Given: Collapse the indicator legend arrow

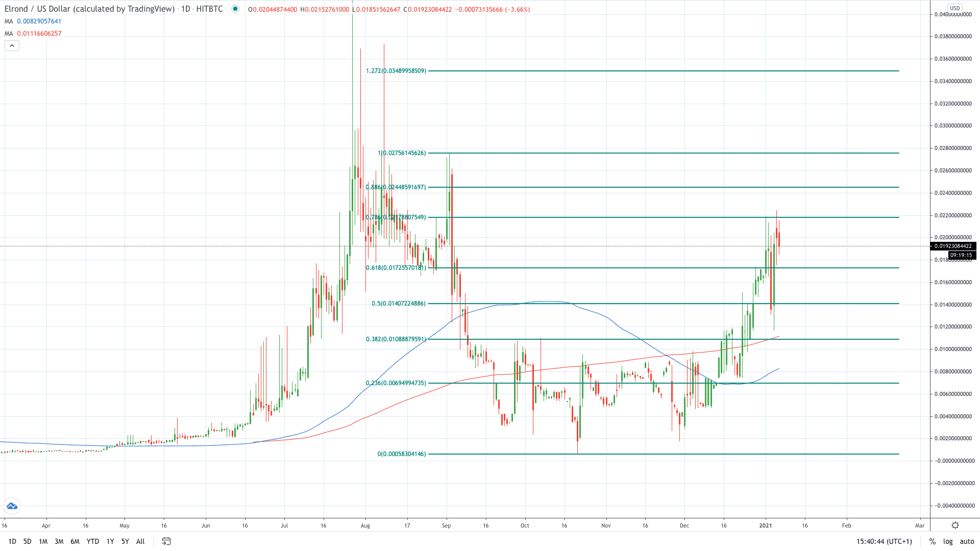Looking at the screenshot, I should click(12, 46).
